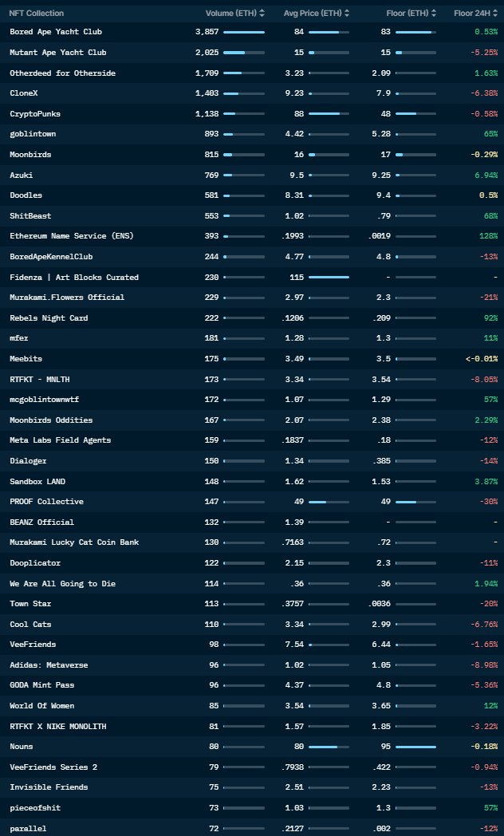Click the 128% floor change for ENS
The width and height of the screenshot is (504, 836).
[489, 236]
